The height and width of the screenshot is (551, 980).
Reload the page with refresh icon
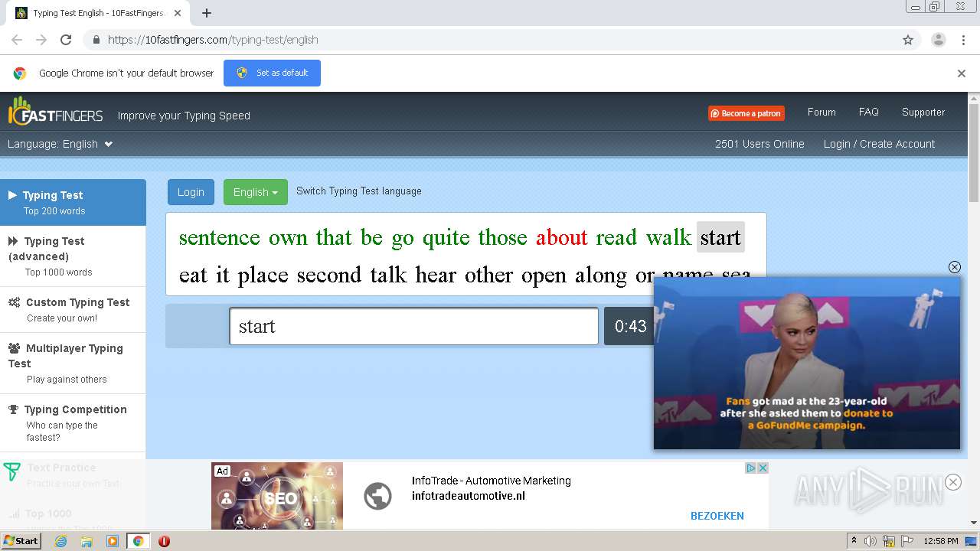click(66, 40)
